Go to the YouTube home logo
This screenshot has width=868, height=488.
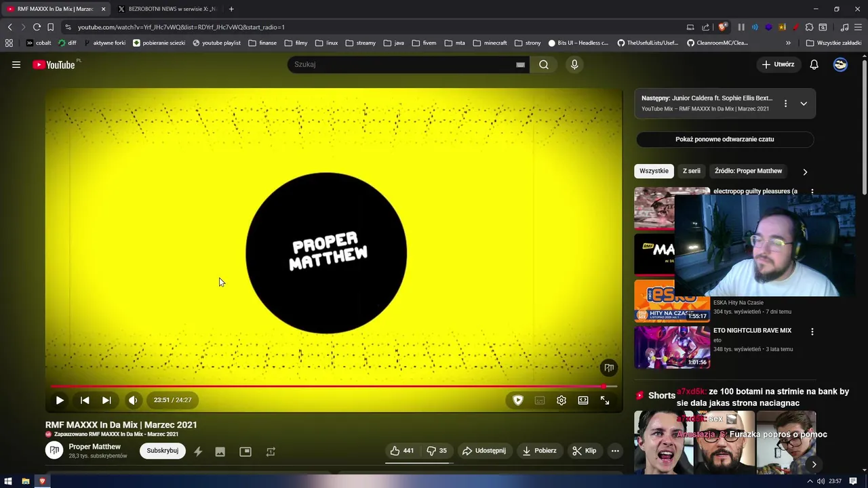[54, 64]
